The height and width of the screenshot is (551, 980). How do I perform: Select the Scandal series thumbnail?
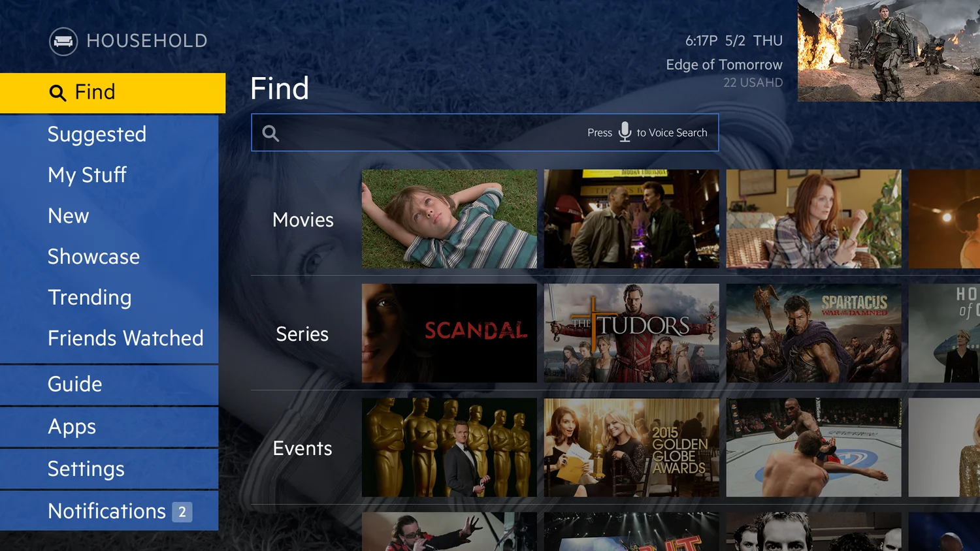click(449, 333)
